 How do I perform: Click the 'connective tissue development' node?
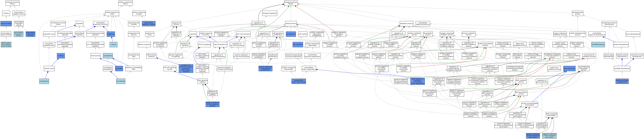pyautogui.click(x=637, y=56)
